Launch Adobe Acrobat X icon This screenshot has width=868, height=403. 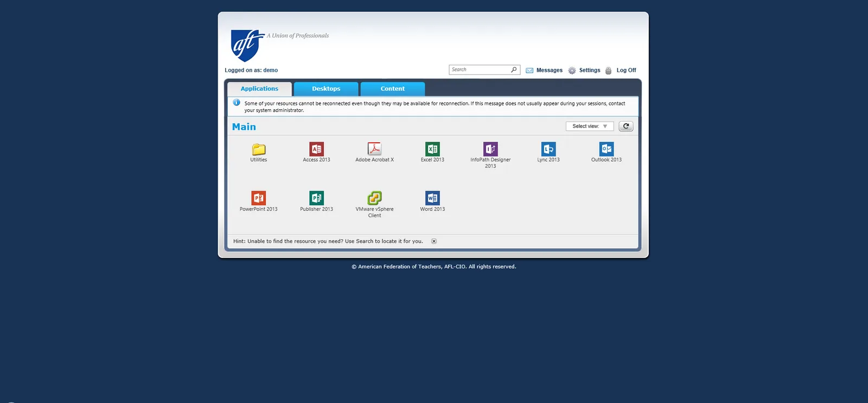374,149
